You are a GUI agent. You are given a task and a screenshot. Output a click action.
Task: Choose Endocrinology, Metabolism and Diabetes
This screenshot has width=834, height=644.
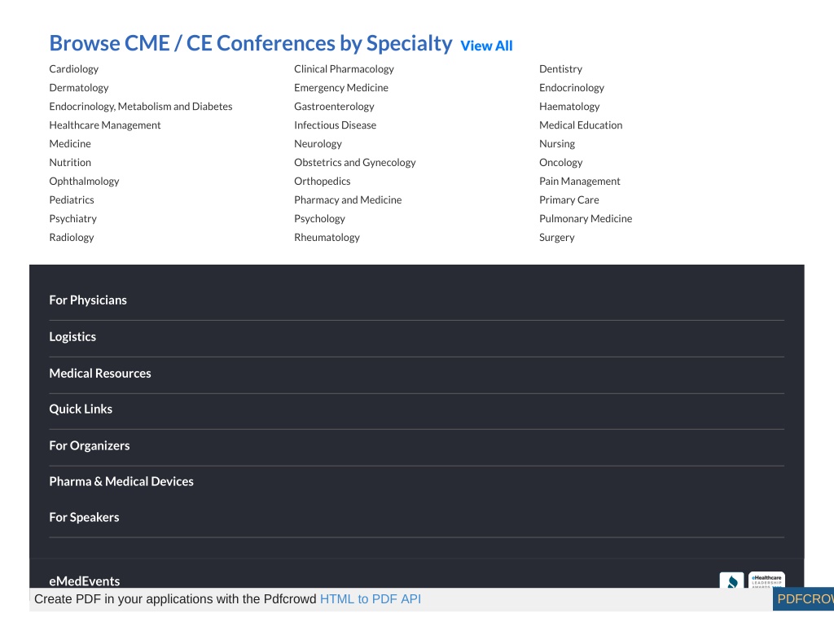141,107
